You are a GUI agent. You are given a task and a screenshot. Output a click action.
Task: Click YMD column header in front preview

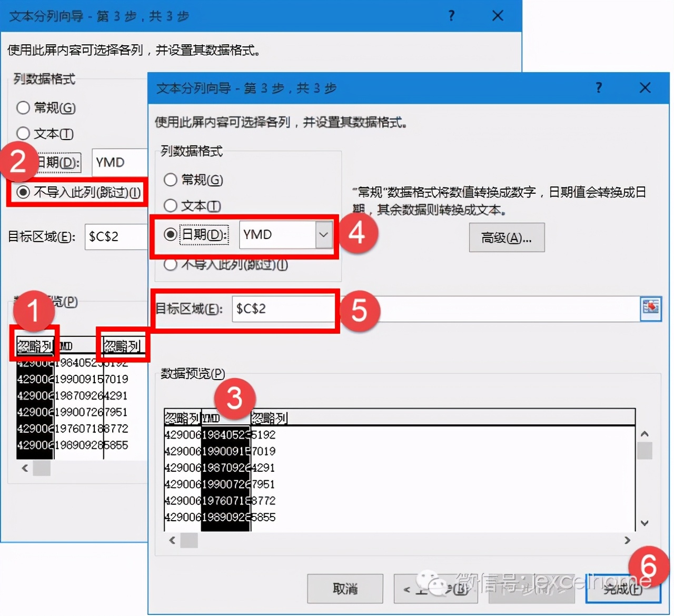(225, 418)
